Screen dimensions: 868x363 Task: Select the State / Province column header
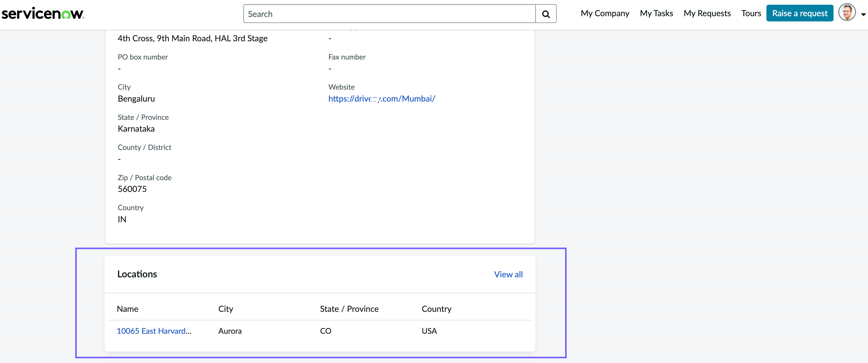coord(349,309)
